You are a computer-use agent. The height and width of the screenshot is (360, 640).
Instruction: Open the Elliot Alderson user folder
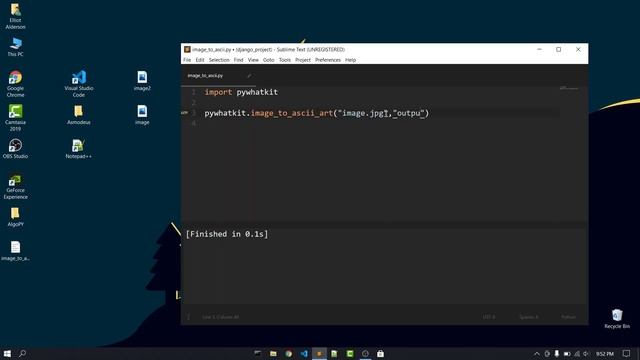(x=16, y=16)
